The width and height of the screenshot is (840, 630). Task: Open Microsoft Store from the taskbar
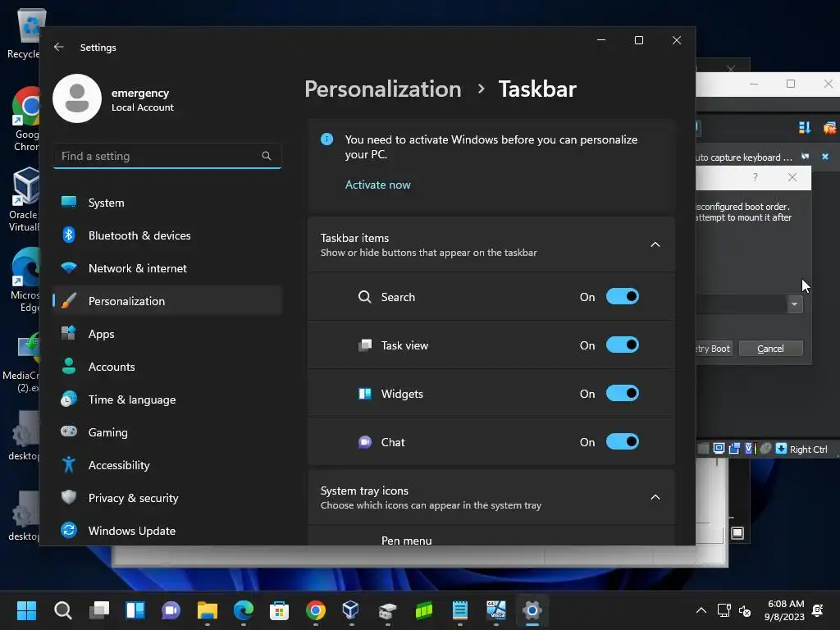[x=279, y=610]
